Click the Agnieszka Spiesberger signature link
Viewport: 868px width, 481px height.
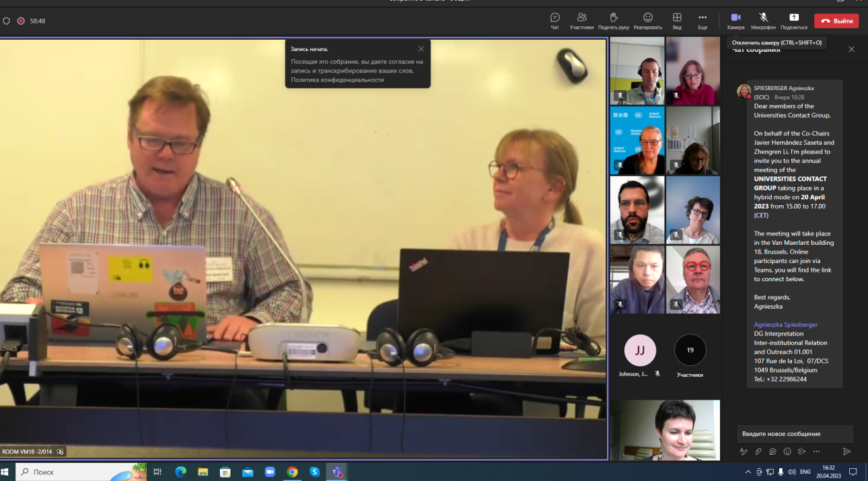[x=785, y=325]
